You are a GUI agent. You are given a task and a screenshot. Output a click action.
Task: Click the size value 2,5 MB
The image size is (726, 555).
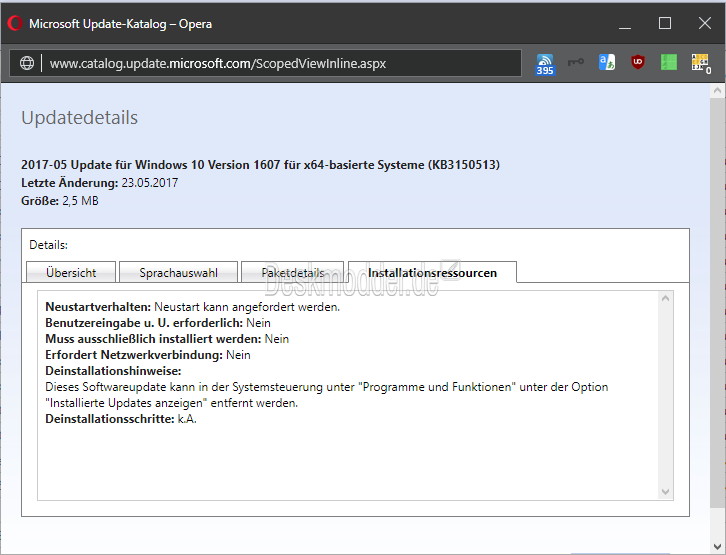tap(80, 200)
